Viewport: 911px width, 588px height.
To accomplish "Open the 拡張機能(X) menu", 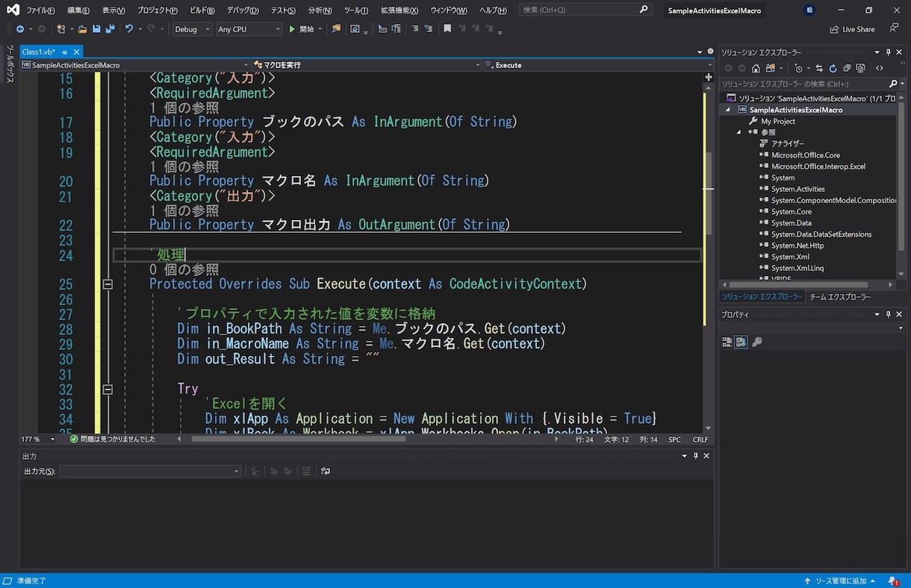I will coord(399,10).
